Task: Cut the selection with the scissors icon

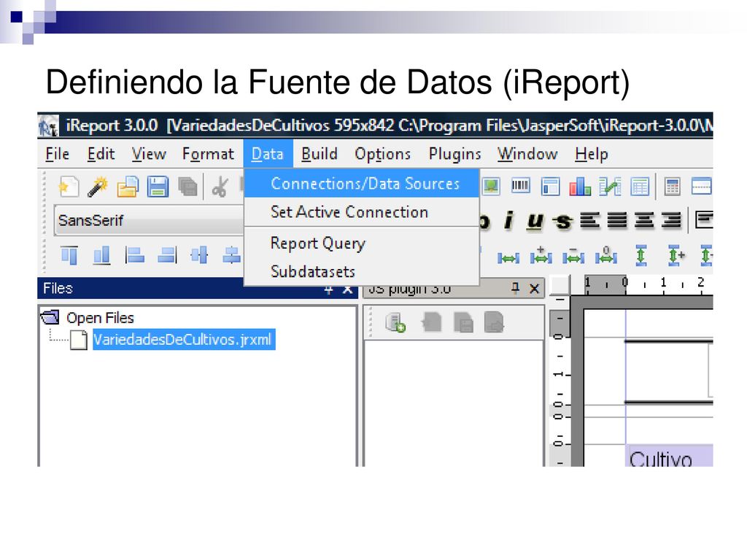Action: click(x=220, y=187)
